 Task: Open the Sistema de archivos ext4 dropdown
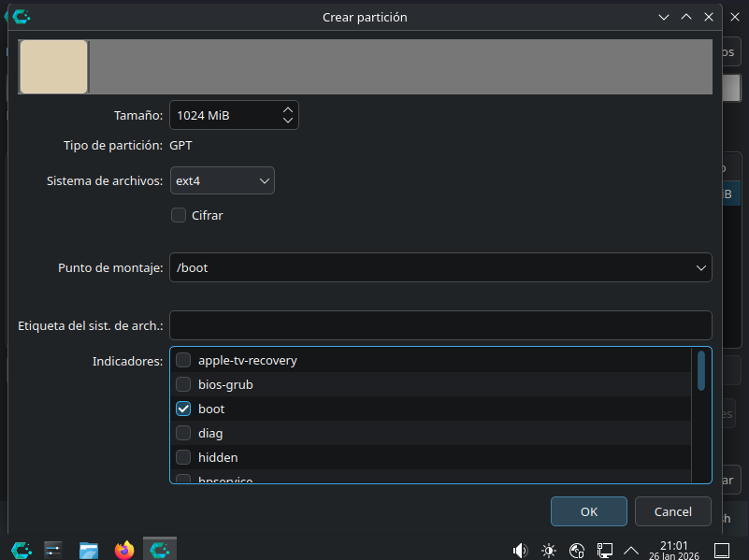coord(222,180)
